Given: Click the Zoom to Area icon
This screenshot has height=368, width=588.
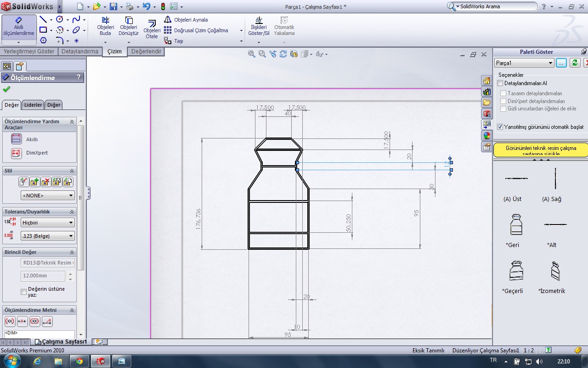Looking at the screenshot, I should pyautogui.click(x=262, y=54).
